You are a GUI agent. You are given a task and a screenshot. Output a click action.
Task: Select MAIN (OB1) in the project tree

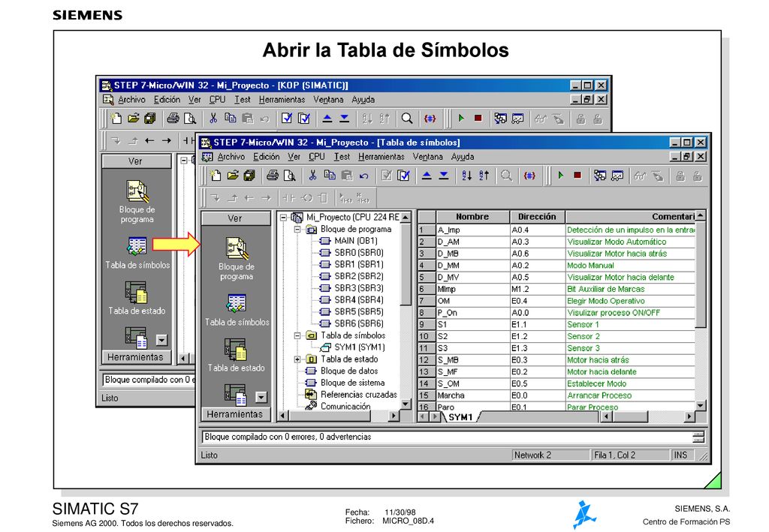(x=355, y=241)
